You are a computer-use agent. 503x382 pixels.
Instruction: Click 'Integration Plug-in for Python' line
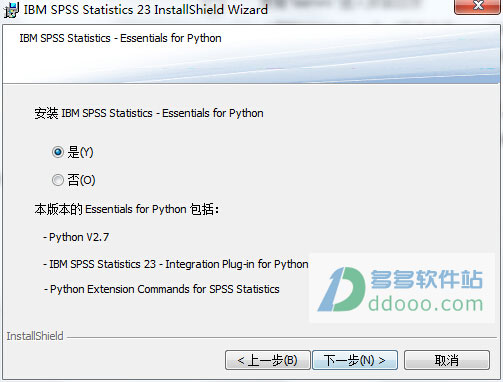point(176,264)
